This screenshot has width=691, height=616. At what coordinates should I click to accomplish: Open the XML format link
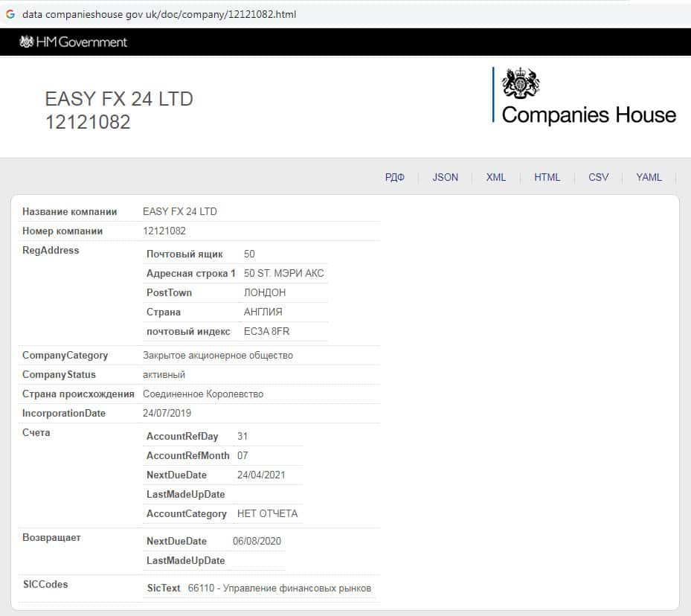click(x=496, y=177)
